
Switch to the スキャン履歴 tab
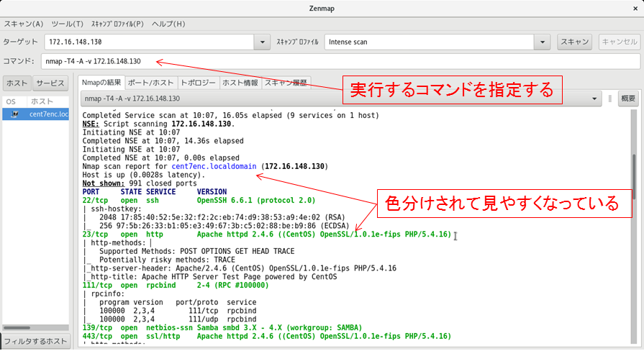[286, 83]
